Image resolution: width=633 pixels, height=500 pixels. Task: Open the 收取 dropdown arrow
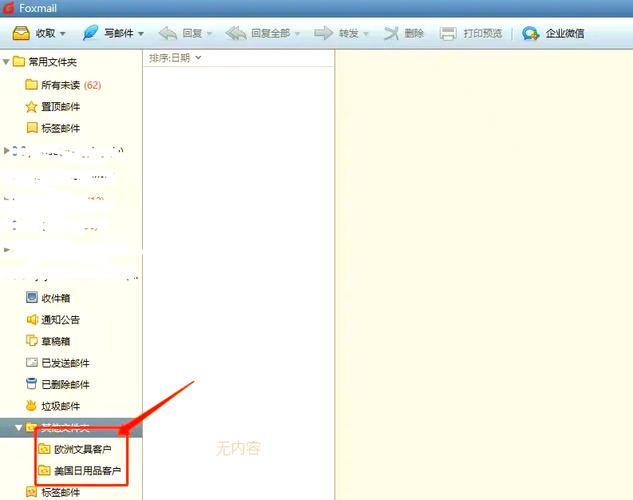coord(63,34)
